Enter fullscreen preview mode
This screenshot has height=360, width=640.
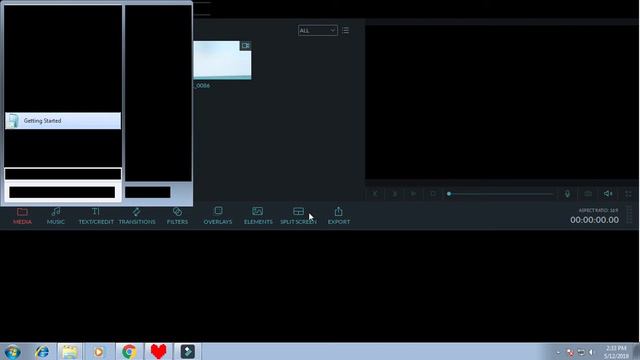(629, 194)
